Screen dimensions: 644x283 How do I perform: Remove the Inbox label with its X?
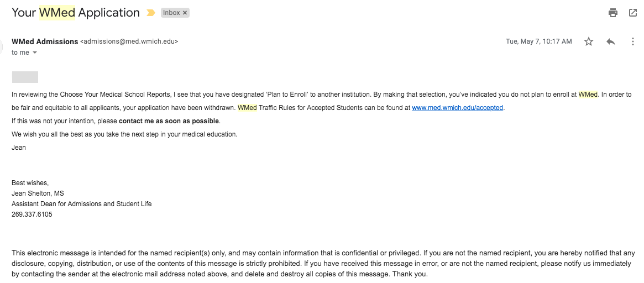click(185, 13)
